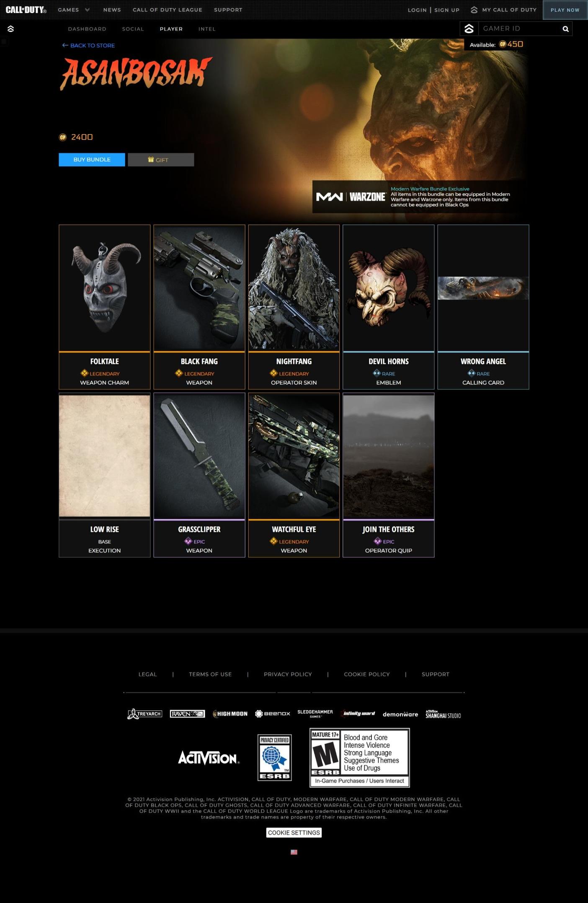Open the Raven Software logo link
The height and width of the screenshot is (903, 588).
click(x=187, y=714)
